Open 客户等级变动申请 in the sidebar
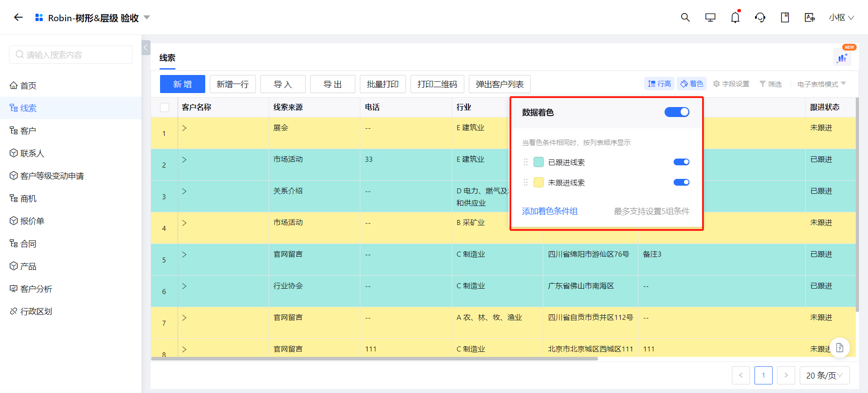This screenshot has width=868, height=393. (71, 176)
